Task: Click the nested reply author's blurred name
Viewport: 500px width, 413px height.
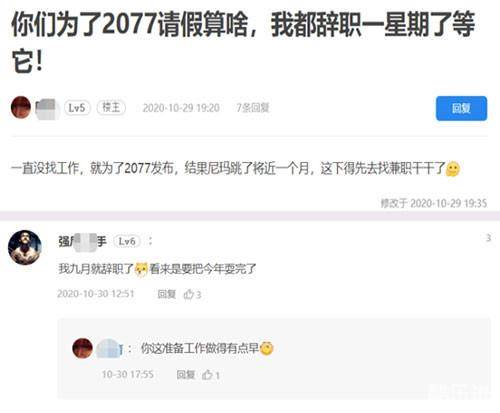Action: 109,349
